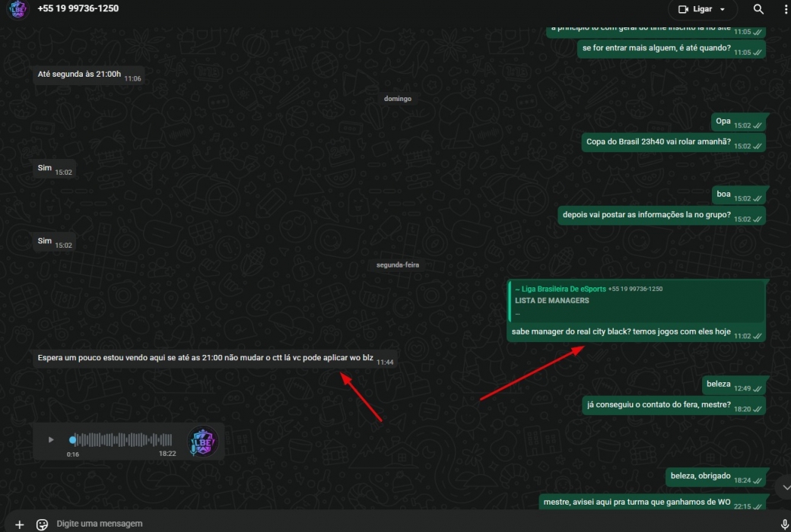Click the 'Espera um pouco' received message
Screen dimensions: 791x532
coord(205,358)
